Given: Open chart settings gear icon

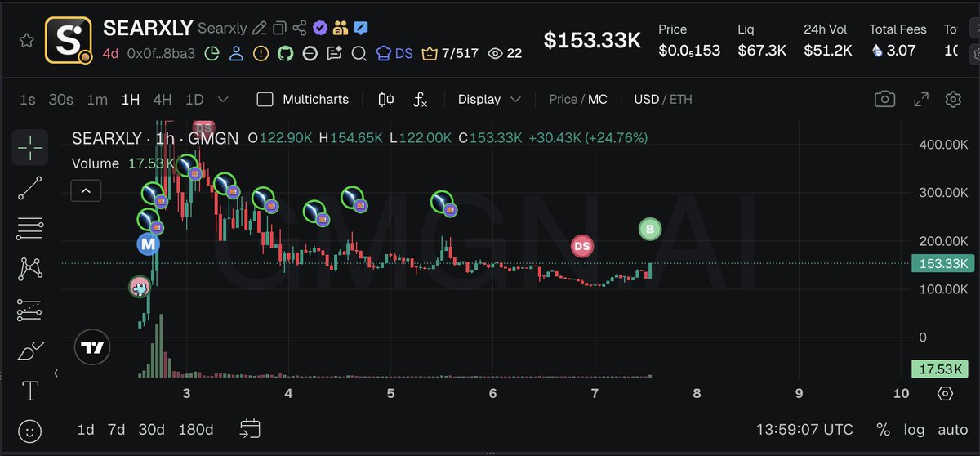Looking at the screenshot, I should (953, 100).
